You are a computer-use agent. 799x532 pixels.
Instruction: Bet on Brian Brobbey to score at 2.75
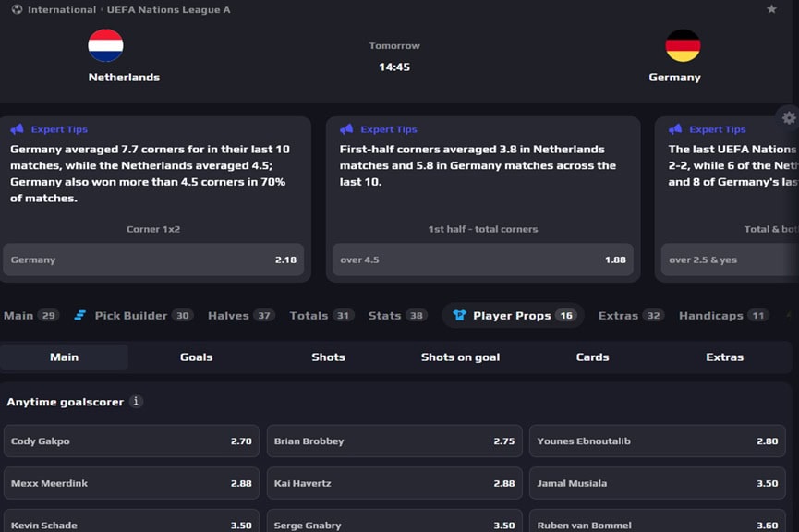click(x=394, y=441)
